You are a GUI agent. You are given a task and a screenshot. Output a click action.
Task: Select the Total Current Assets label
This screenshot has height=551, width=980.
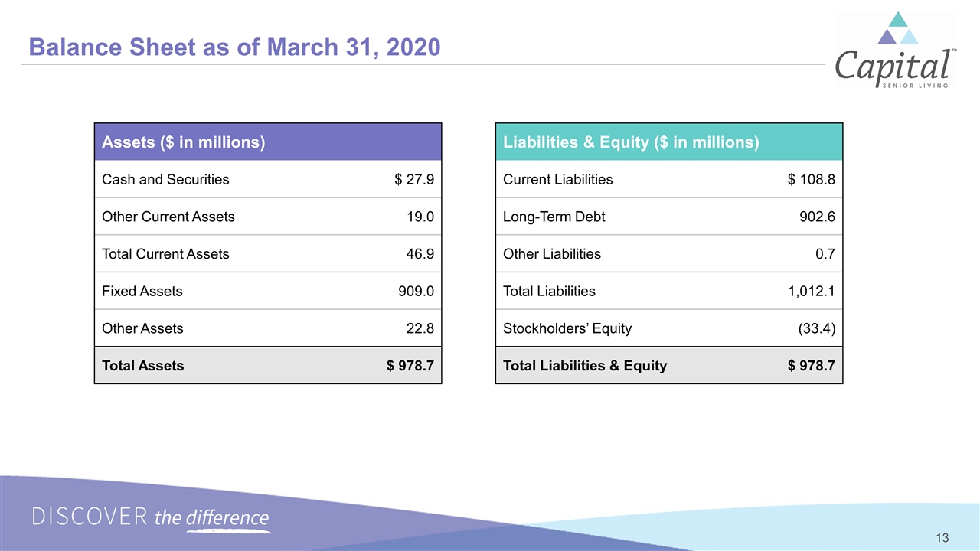click(165, 254)
